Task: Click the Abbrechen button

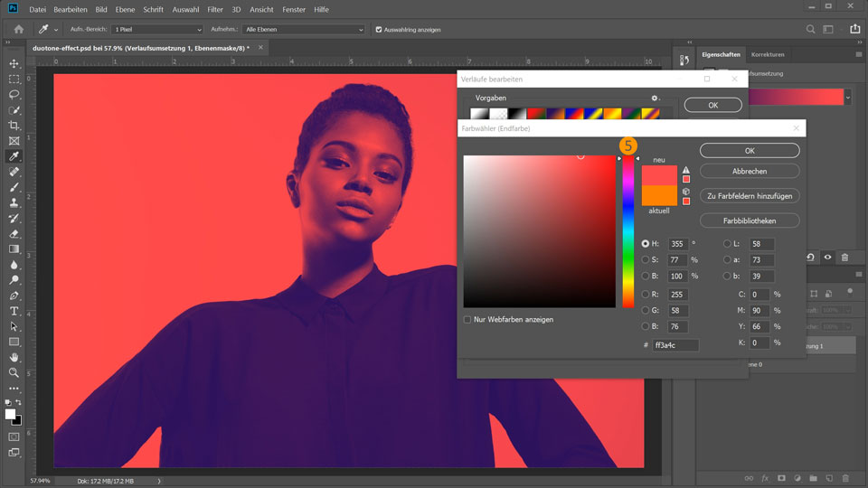Action: click(x=750, y=172)
